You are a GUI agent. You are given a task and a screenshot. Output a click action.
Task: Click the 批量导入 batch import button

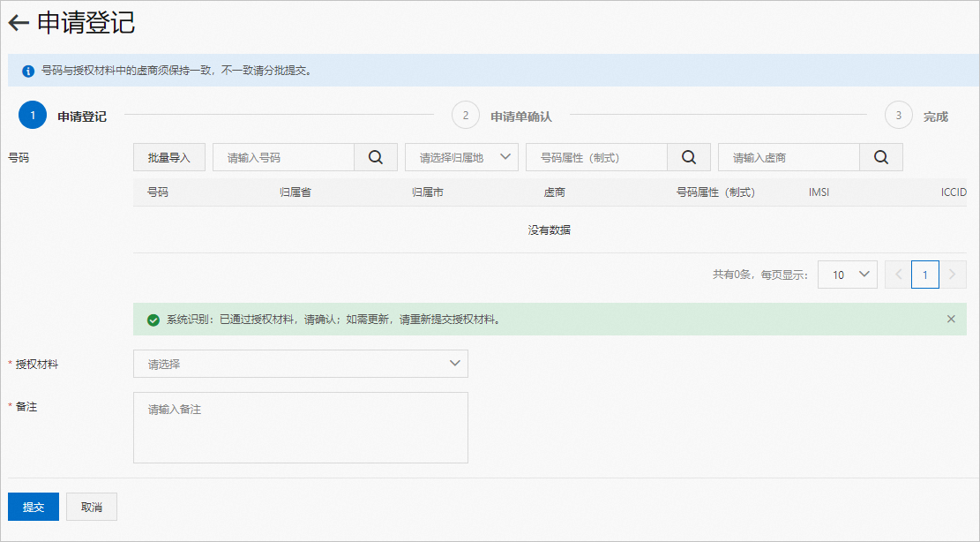168,156
